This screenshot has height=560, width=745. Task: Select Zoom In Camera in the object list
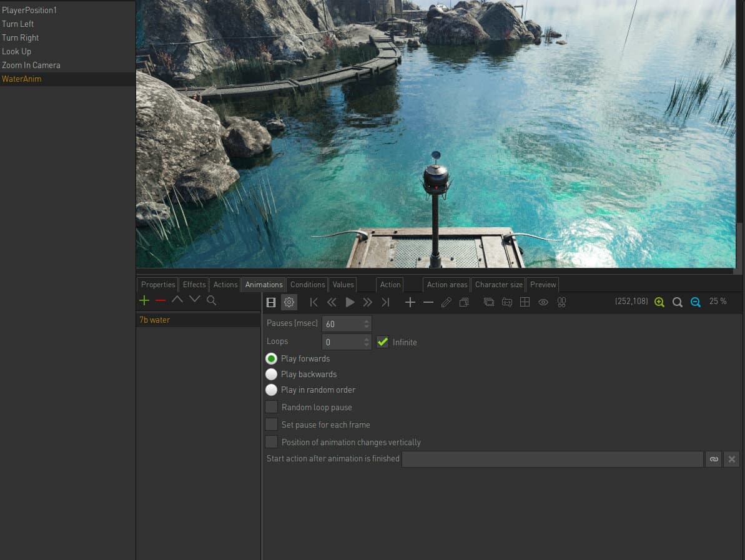click(31, 65)
